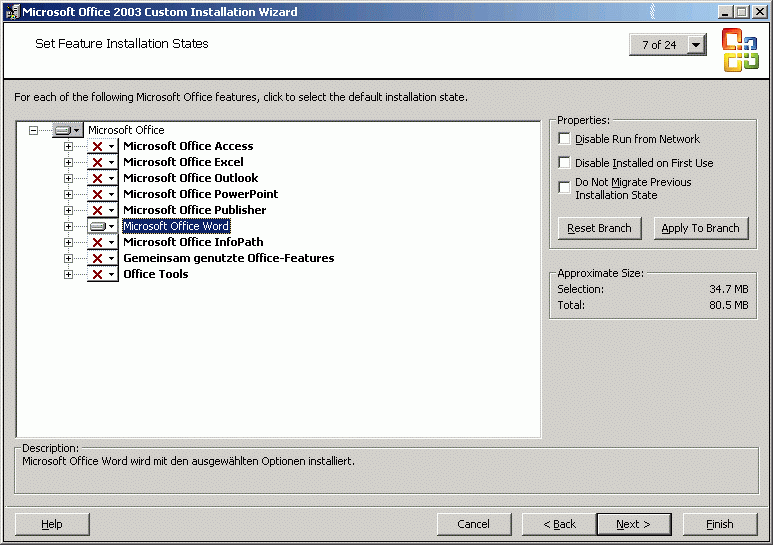The height and width of the screenshot is (545, 773).
Task: Click the Office logo in the header
Action: pos(739,50)
